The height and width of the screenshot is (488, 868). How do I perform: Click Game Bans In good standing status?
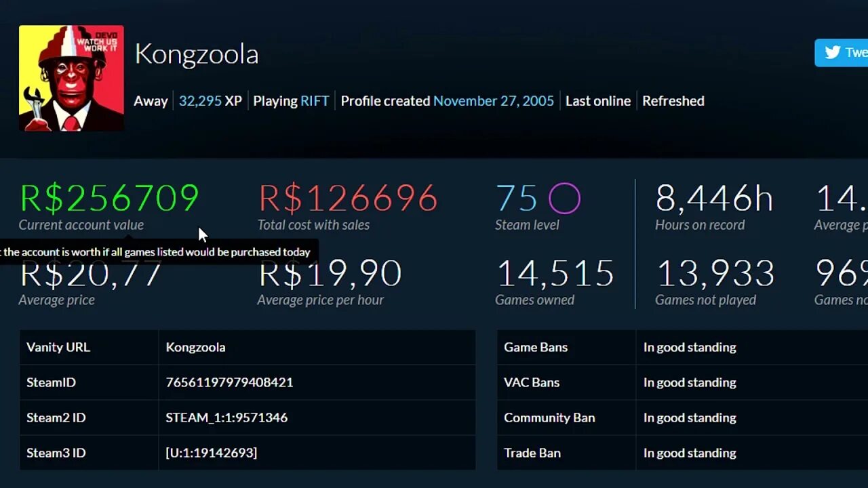pos(690,347)
